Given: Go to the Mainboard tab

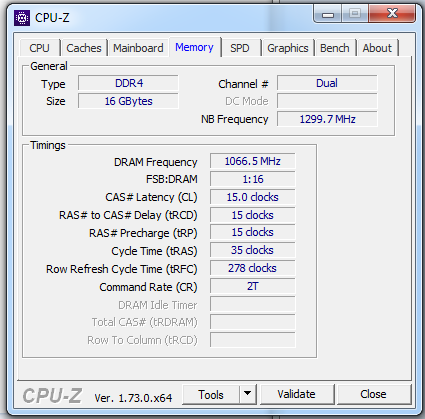Looking at the screenshot, I should [x=138, y=48].
